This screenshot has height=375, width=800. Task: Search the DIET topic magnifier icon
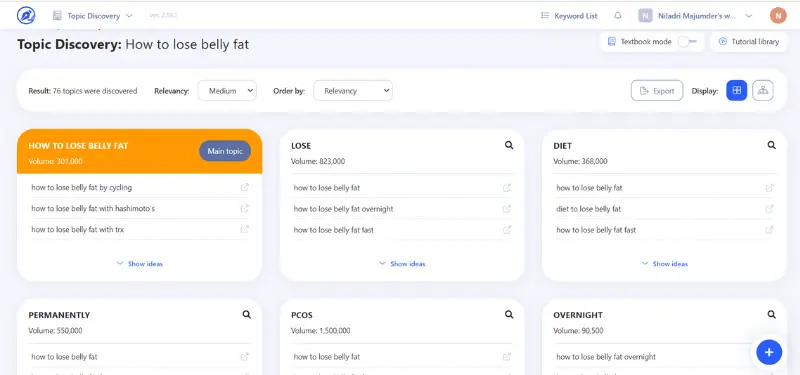click(x=771, y=145)
